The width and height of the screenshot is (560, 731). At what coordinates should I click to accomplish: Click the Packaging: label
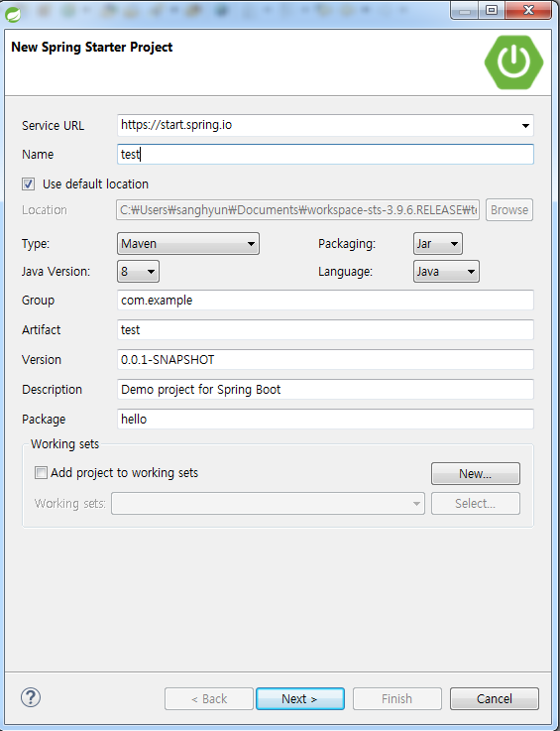(347, 244)
